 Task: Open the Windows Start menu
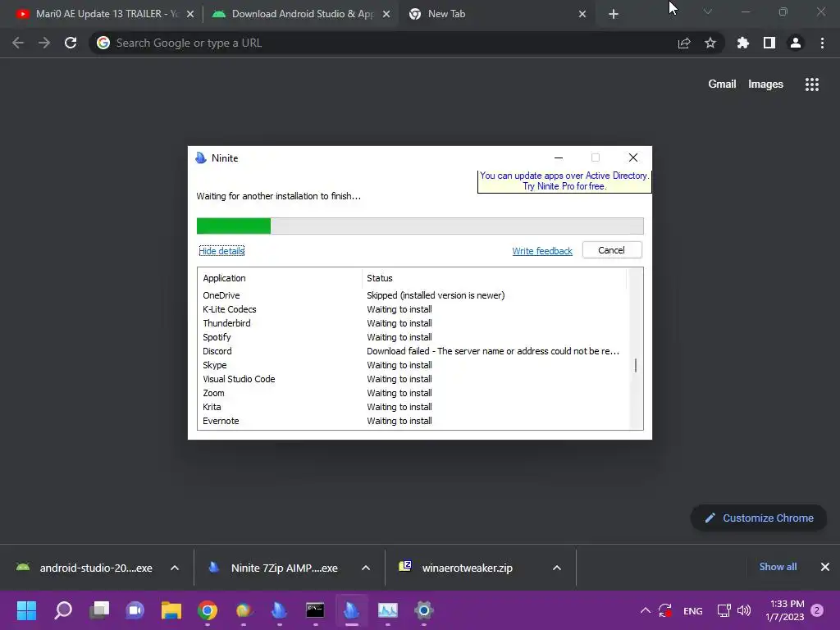26,610
